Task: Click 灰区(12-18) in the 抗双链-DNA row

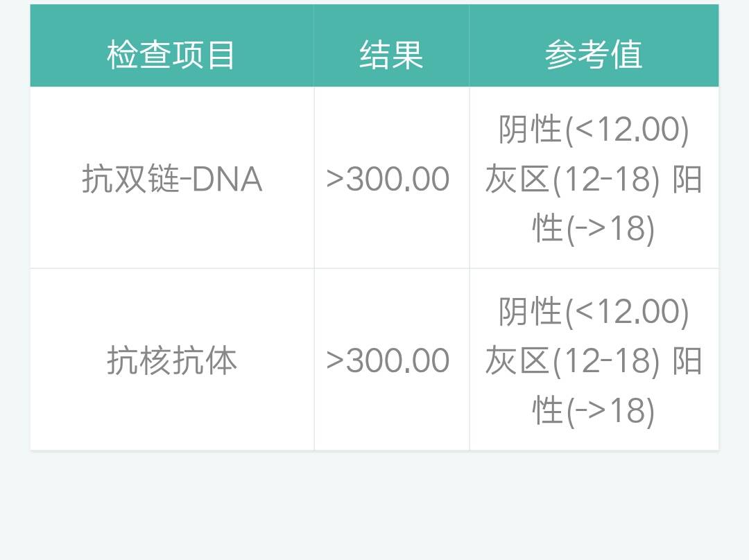Action: point(571,180)
